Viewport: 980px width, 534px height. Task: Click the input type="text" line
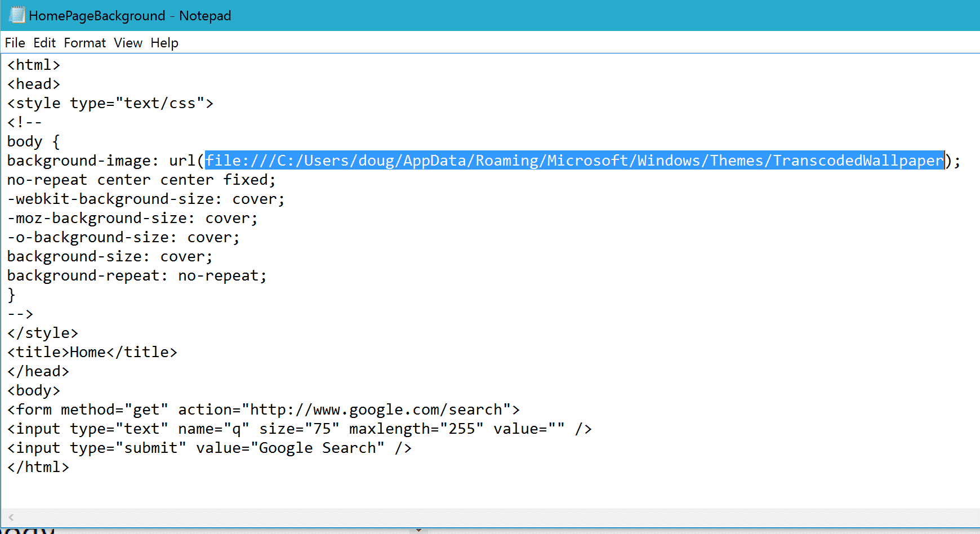point(300,429)
